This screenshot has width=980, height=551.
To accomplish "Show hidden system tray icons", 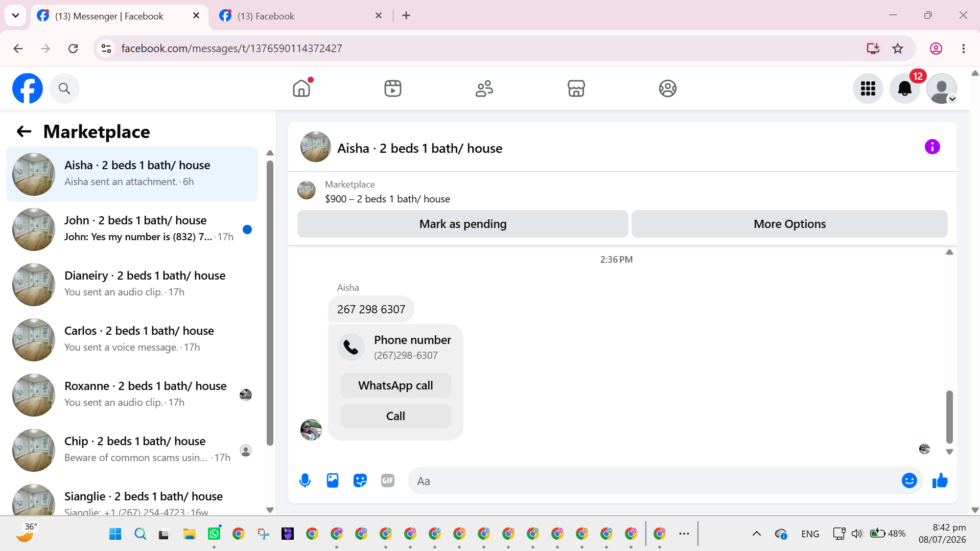I will pyautogui.click(x=757, y=534).
